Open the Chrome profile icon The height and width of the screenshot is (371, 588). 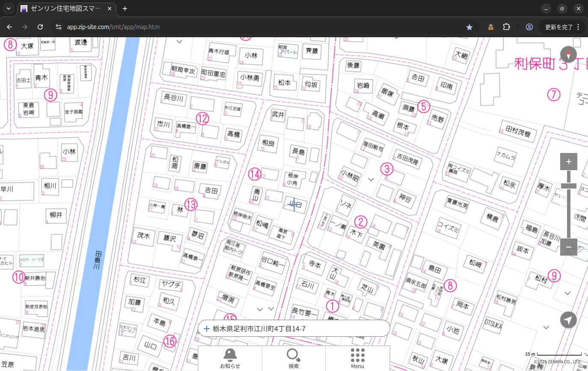(529, 27)
